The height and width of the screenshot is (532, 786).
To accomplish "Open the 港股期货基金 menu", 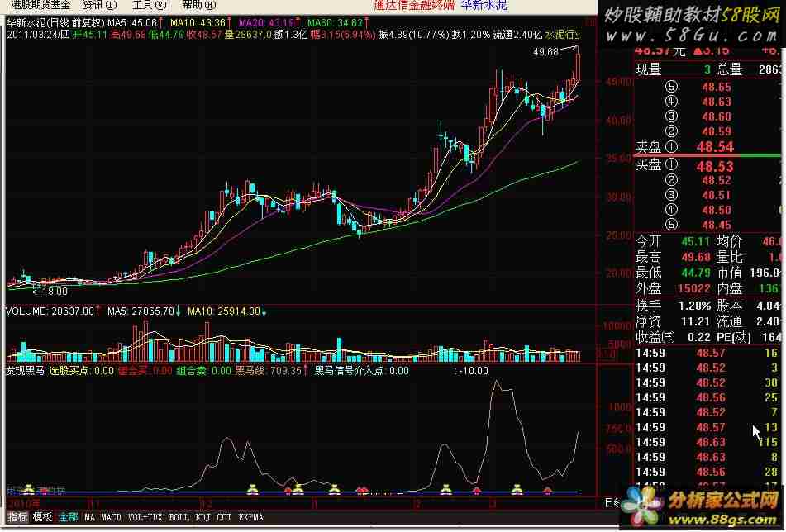I will [x=40, y=5].
